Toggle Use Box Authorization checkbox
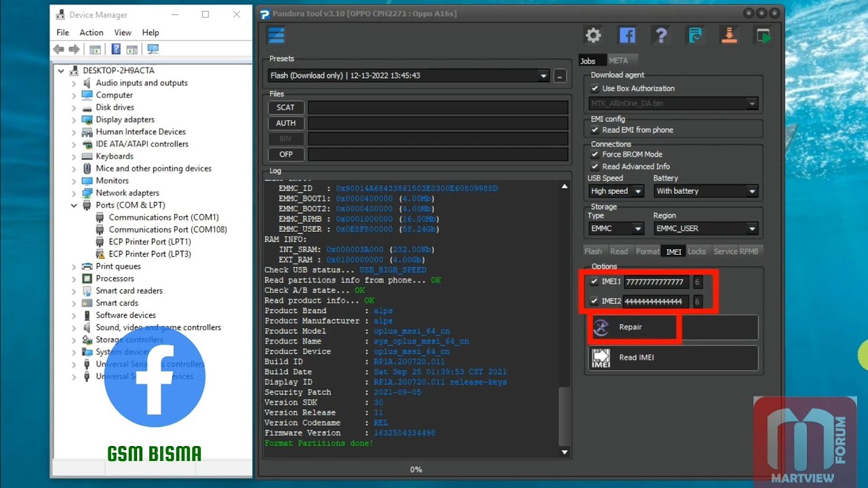This screenshot has height=488, width=868. (595, 89)
